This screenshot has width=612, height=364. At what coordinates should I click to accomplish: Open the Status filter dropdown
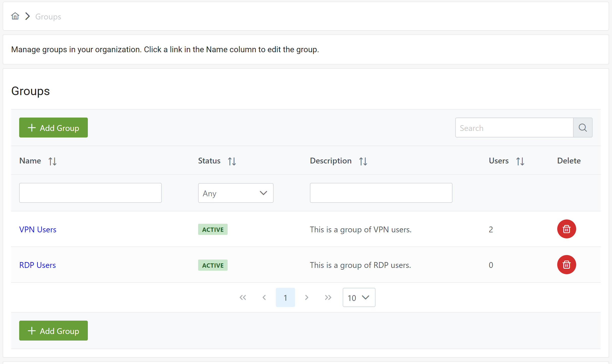pyautogui.click(x=235, y=193)
